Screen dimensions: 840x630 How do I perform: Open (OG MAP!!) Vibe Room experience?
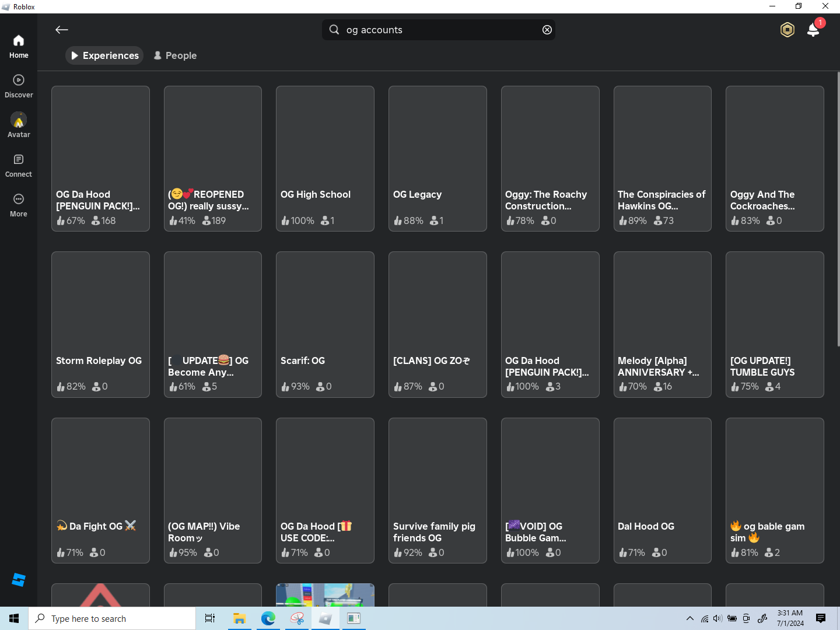213,491
